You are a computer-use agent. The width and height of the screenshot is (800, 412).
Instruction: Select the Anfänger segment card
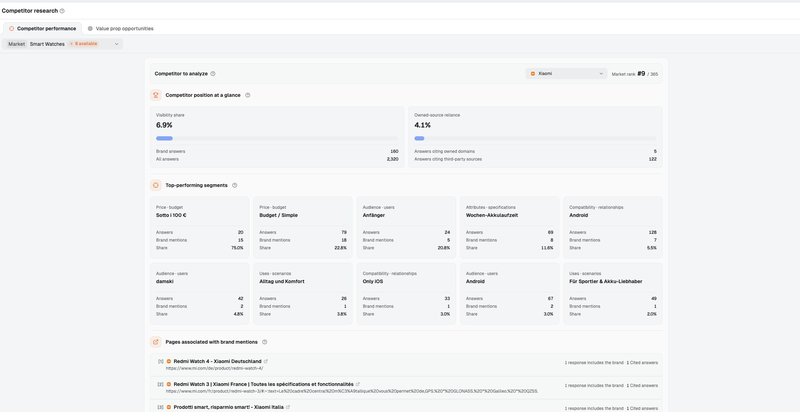[x=406, y=227]
